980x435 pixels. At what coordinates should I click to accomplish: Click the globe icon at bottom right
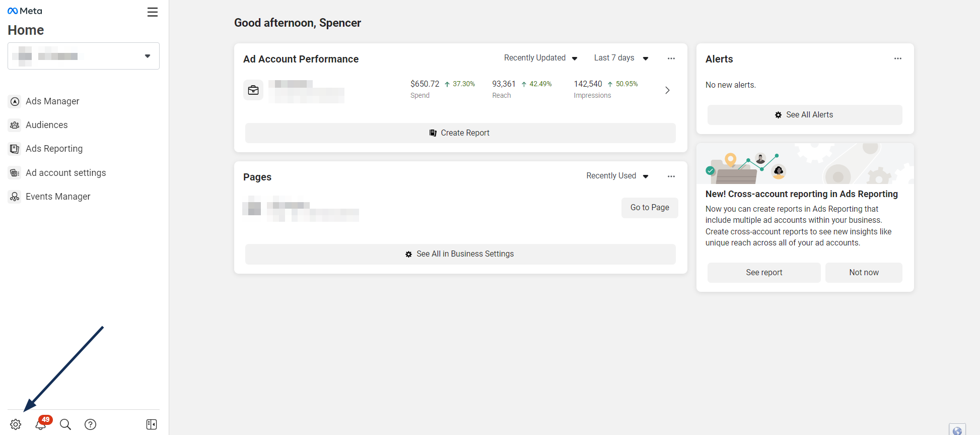tap(957, 430)
